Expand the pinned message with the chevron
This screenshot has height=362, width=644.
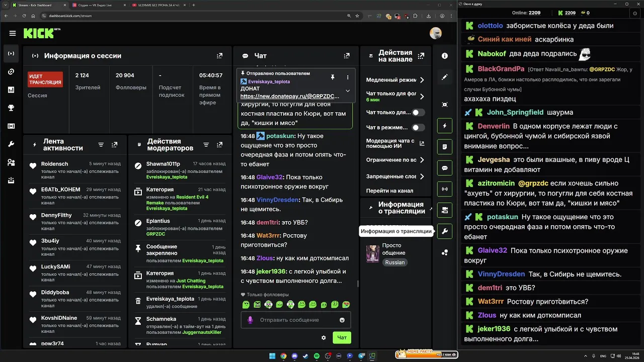point(348,91)
